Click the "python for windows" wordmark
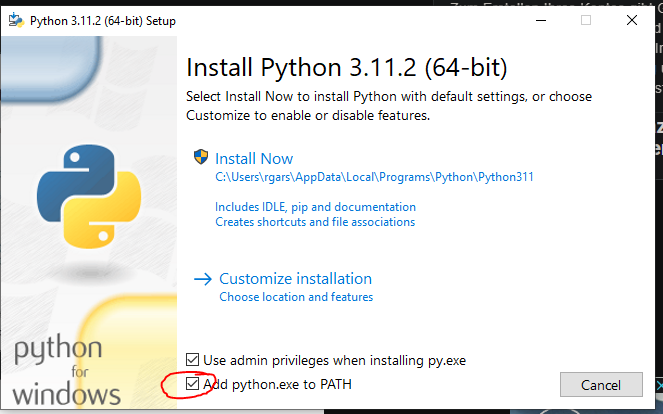 tap(62, 370)
